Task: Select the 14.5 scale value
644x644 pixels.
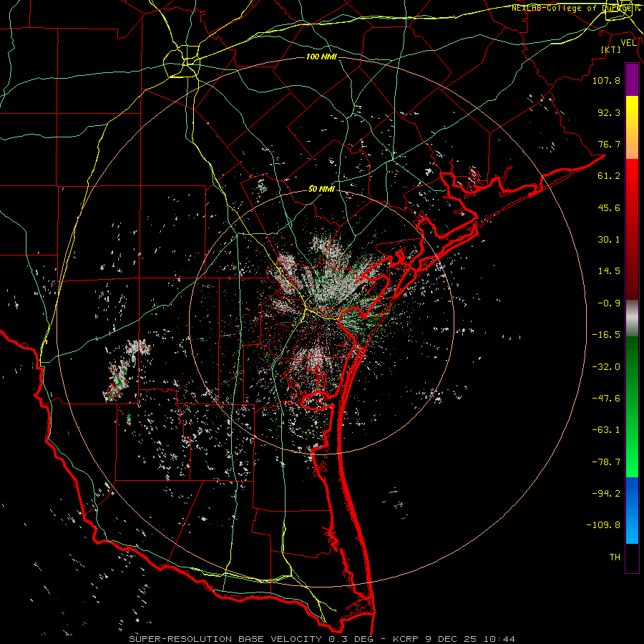Action: click(x=609, y=271)
